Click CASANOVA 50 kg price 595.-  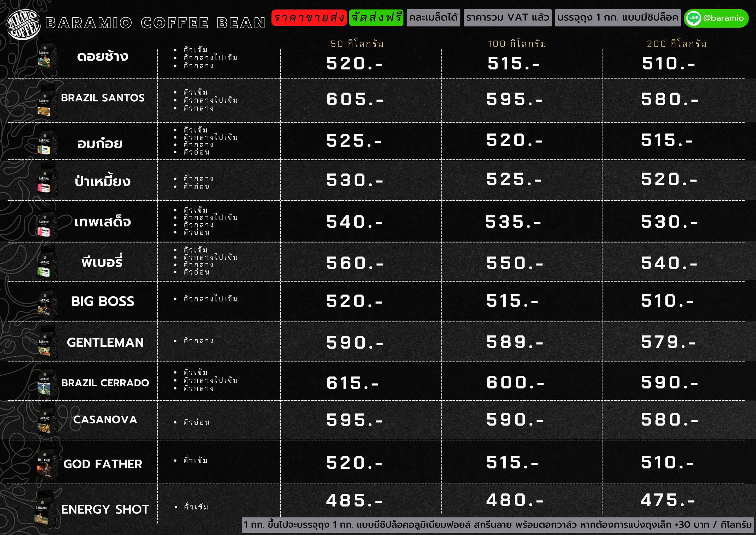click(x=355, y=420)
